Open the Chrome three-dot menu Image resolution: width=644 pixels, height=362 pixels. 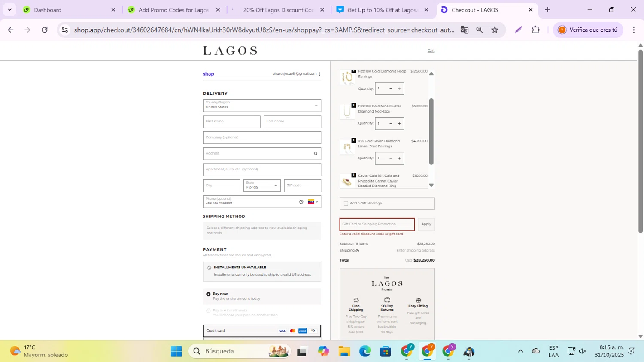pyautogui.click(x=634, y=30)
